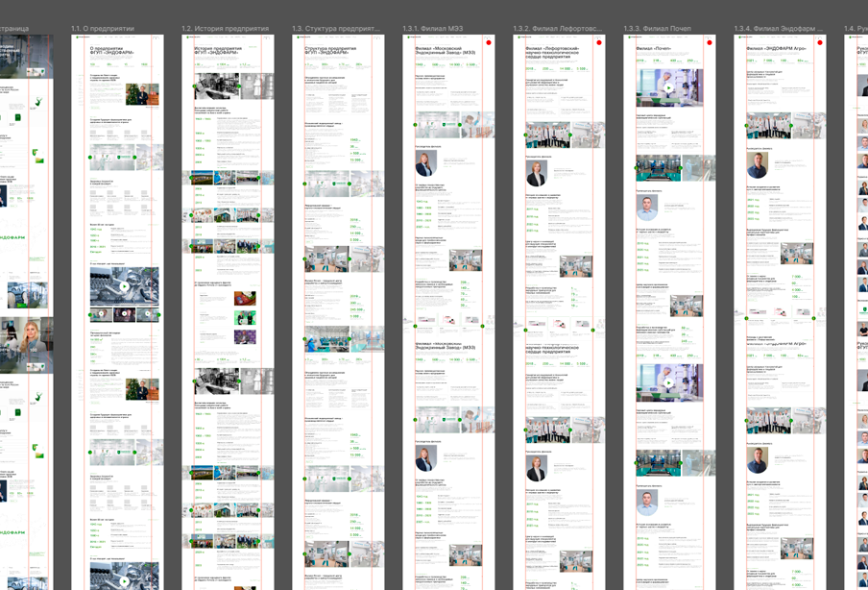Screen dimensions: 868x590
Task: Click the topmost 'Филиал «Почеп»' page heading
Action: 655,47
